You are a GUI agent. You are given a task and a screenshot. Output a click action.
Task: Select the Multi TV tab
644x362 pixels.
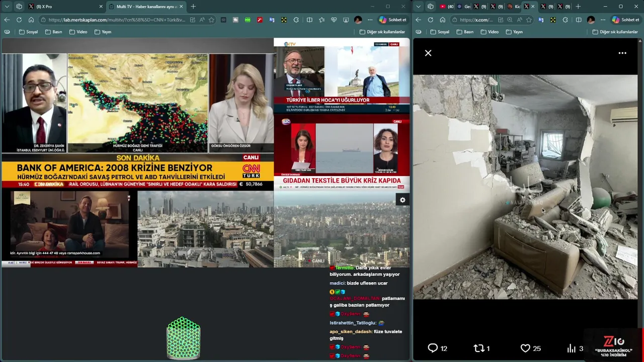click(146, 7)
